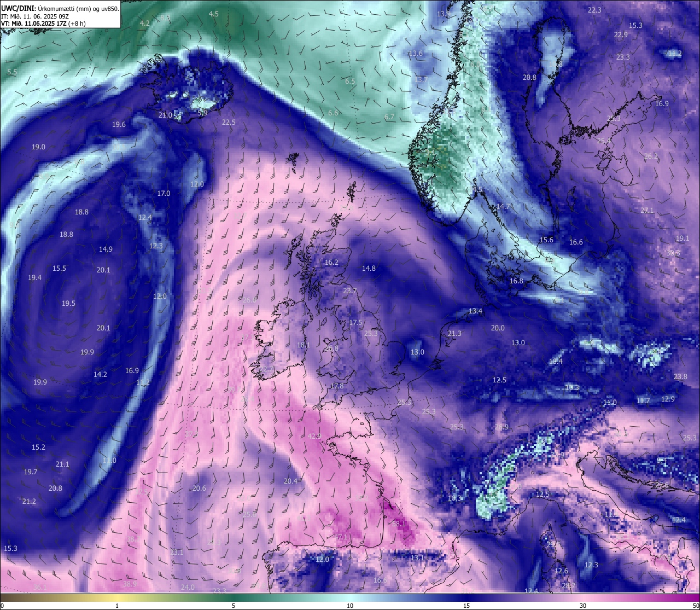Click the 16.6 value in the Baltic Sea
This screenshot has width=700, height=610.
[576, 242]
